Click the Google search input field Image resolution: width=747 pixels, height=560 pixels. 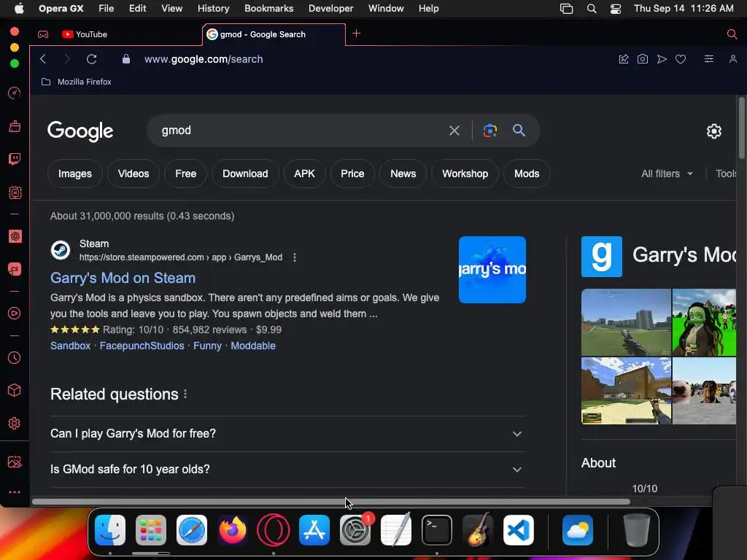pyautogui.click(x=300, y=131)
